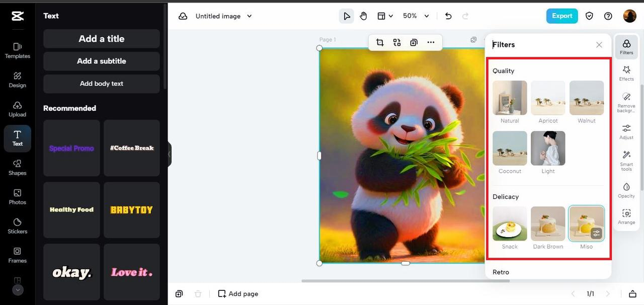
Task: Click the delete page trash icon
Action: [x=198, y=294]
